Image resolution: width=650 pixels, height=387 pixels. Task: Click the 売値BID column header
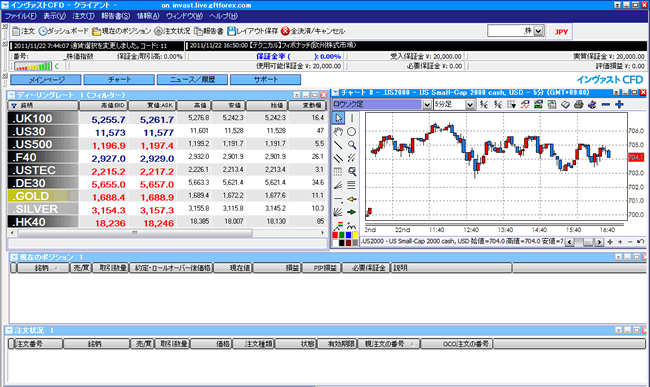point(103,106)
